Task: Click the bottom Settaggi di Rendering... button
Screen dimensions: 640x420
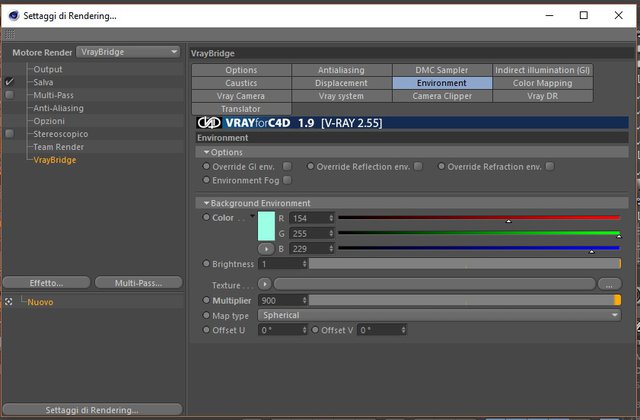Action: (92, 409)
